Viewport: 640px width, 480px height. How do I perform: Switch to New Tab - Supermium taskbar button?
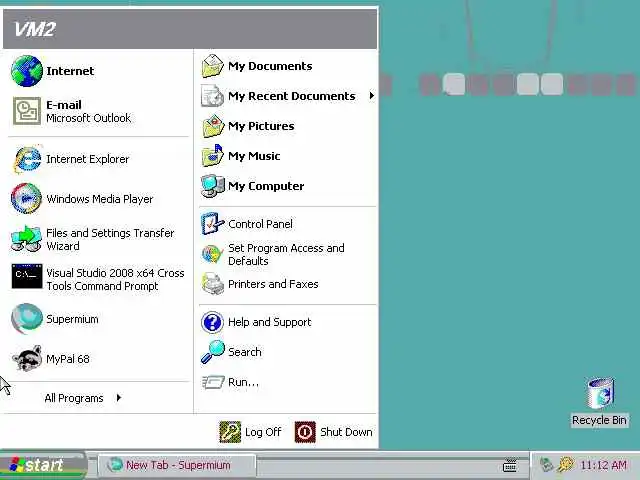177,465
